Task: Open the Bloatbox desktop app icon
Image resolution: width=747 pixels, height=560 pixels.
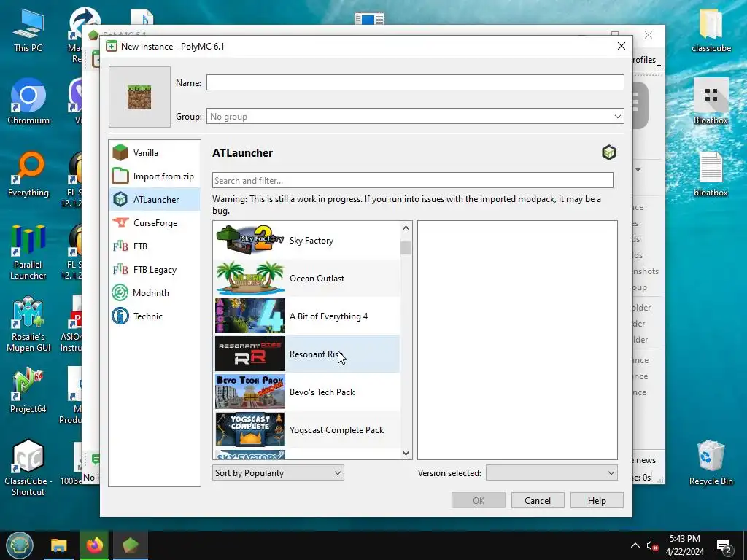Action: pyautogui.click(x=711, y=101)
